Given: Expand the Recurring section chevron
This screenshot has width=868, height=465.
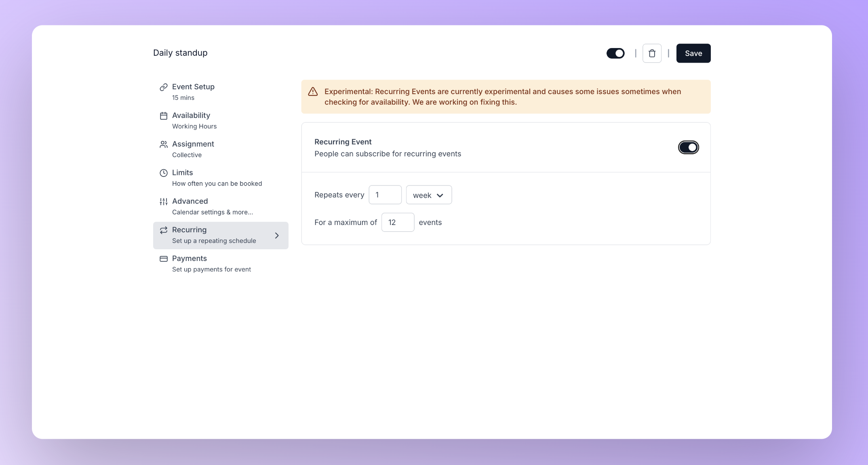Looking at the screenshot, I should [x=277, y=235].
